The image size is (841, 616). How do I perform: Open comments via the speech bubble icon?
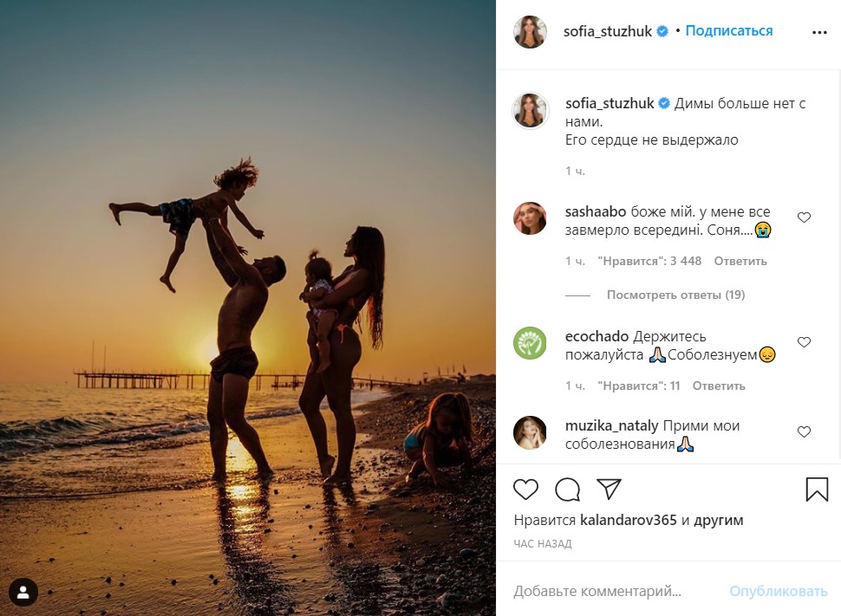pos(568,490)
